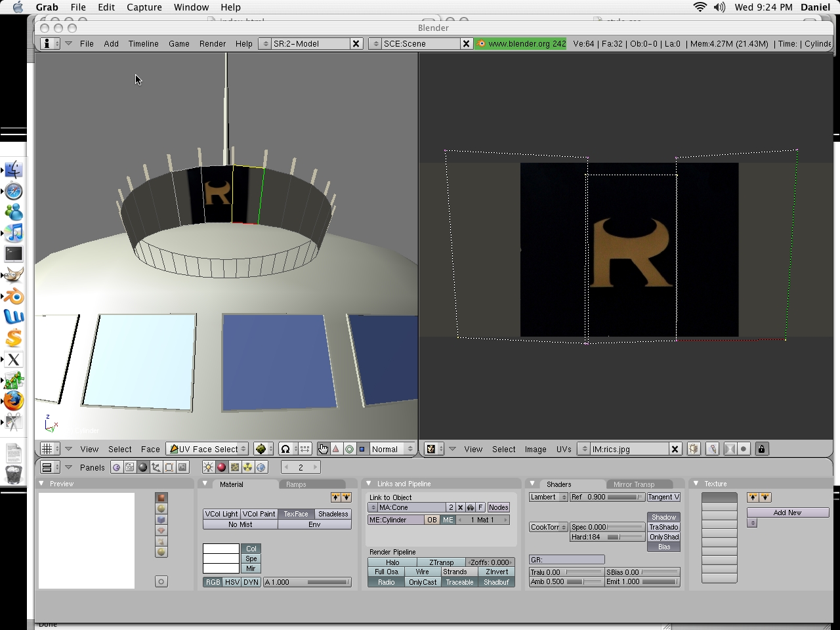Screen dimensions: 840x630
Task: Open the UVs menu in image editor
Action: [x=564, y=449]
